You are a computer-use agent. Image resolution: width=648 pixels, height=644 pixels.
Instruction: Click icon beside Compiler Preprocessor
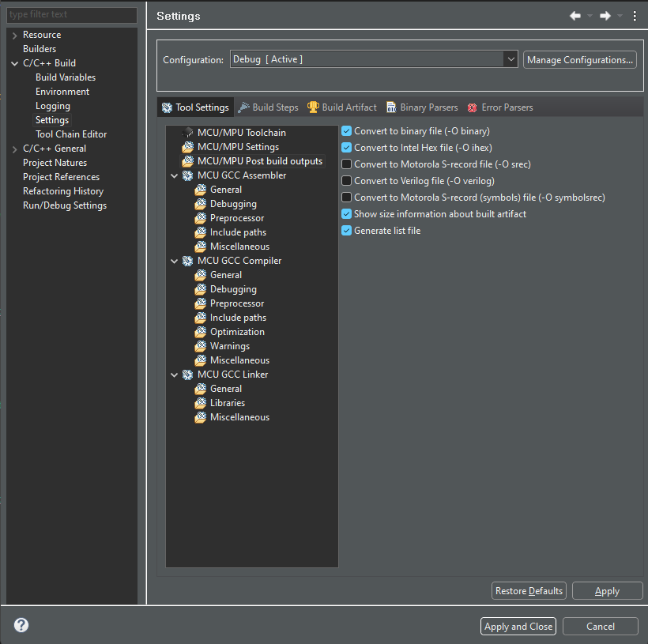201,303
